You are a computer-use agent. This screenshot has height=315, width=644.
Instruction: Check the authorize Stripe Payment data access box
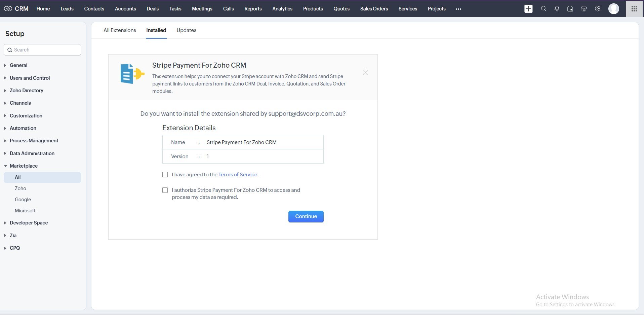[x=165, y=190]
